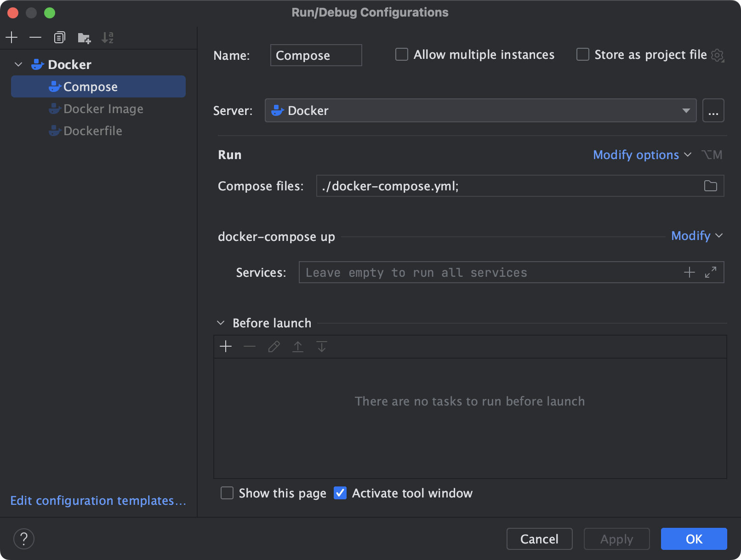Open Store as project file settings gear
Screen dimensions: 741x560
tap(718, 55)
